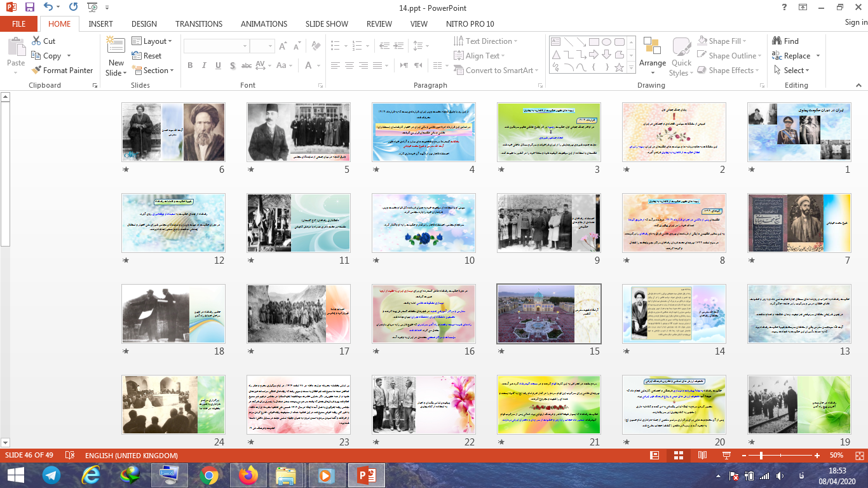Click the Cut scissors icon
Image resolution: width=868 pixels, height=488 pixels.
36,41
